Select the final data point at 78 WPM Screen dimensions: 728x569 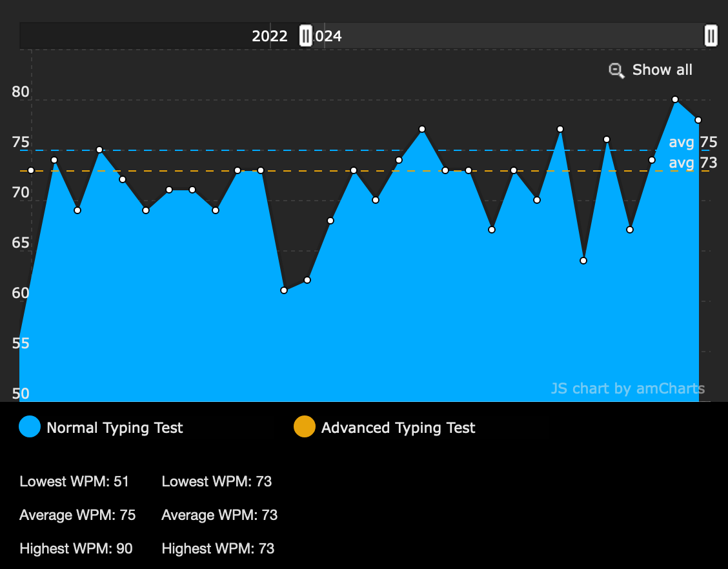[x=698, y=120]
